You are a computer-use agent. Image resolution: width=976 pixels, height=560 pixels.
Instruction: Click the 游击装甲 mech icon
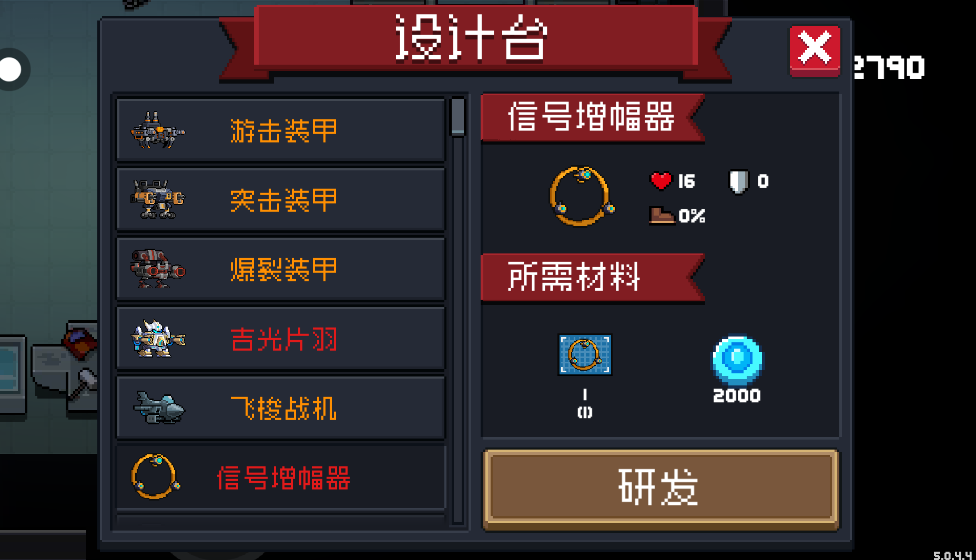(157, 130)
